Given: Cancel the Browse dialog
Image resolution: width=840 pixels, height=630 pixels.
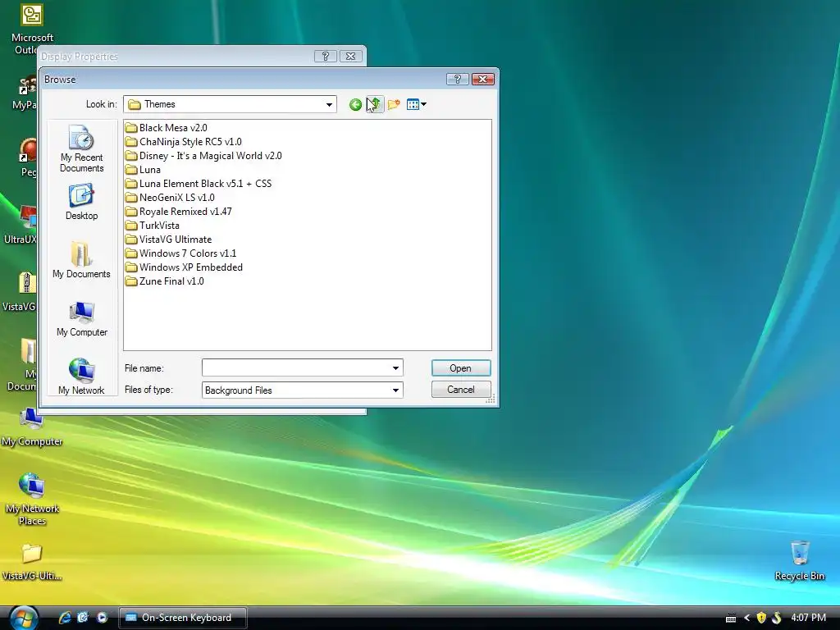Looking at the screenshot, I should [461, 390].
